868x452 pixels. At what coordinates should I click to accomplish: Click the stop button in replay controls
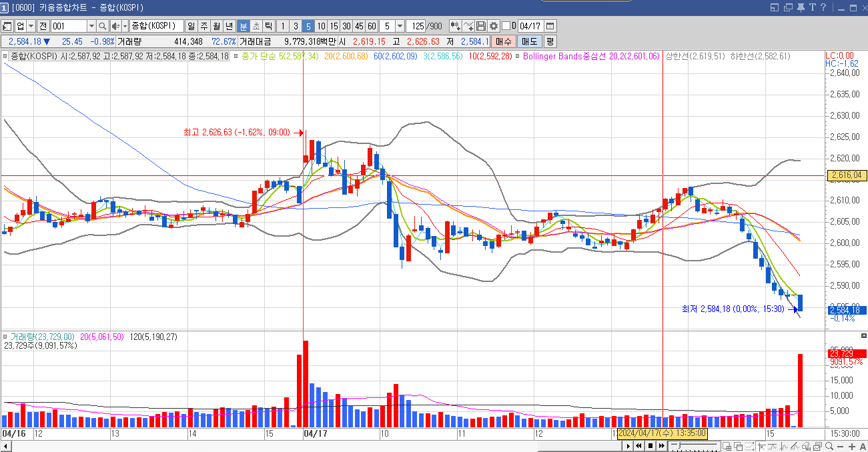pyautogui.click(x=650, y=446)
